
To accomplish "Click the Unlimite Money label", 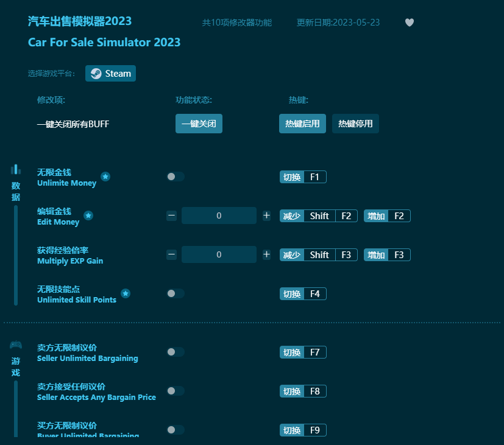I will point(66,183).
